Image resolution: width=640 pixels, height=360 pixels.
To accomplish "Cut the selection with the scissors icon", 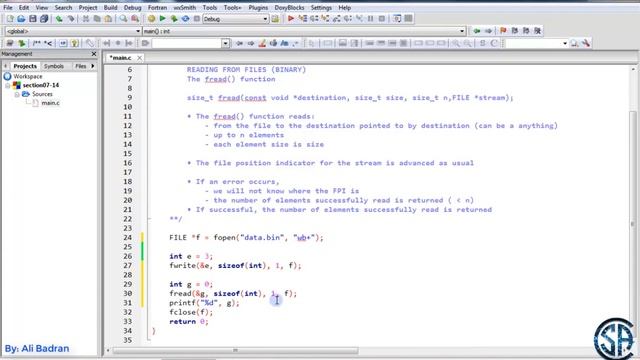I will click(86, 19).
